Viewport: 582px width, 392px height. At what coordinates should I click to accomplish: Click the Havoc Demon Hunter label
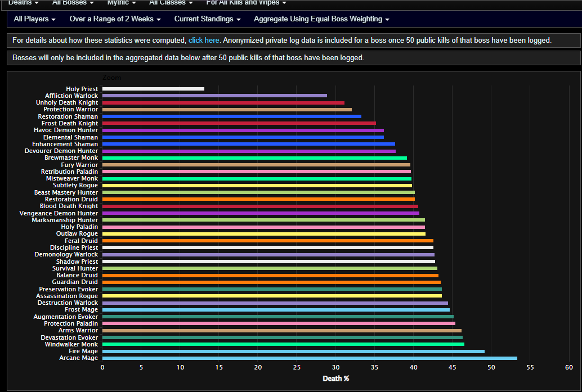pyautogui.click(x=66, y=130)
